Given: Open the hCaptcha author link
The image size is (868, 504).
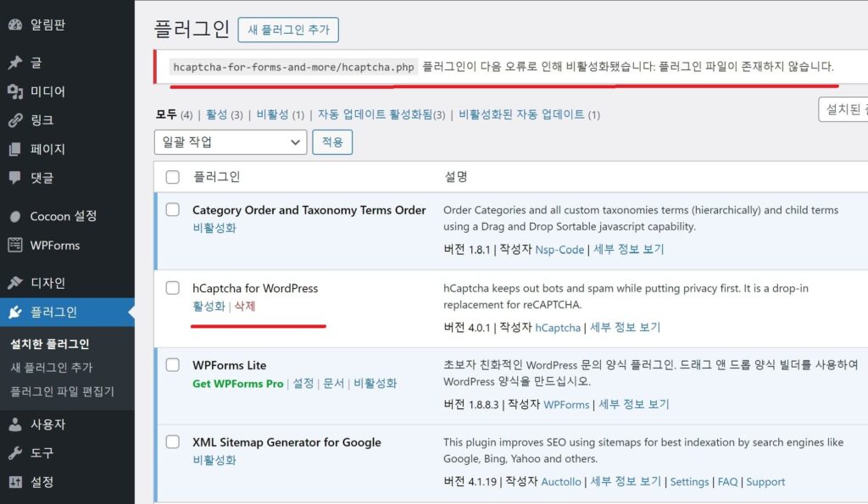Looking at the screenshot, I should (x=558, y=328).
